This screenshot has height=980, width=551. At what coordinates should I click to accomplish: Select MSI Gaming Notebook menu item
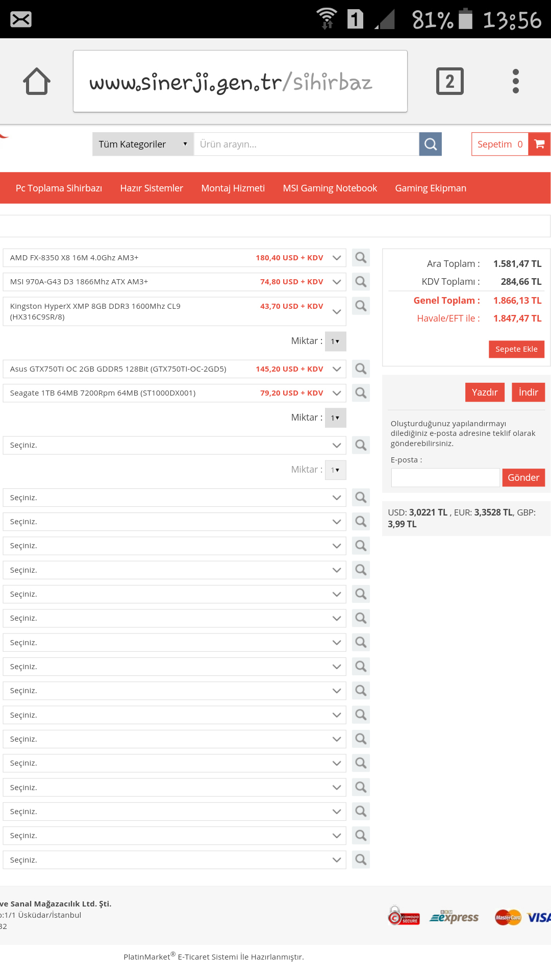coord(330,188)
